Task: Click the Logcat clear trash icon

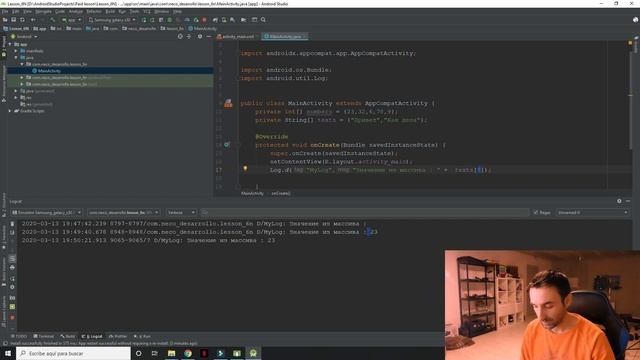Action: pyautogui.click(x=12, y=224)
